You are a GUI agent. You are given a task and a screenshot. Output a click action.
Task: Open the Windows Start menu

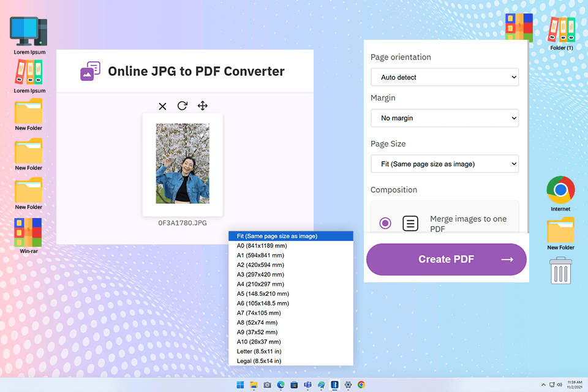coord(240,385)
